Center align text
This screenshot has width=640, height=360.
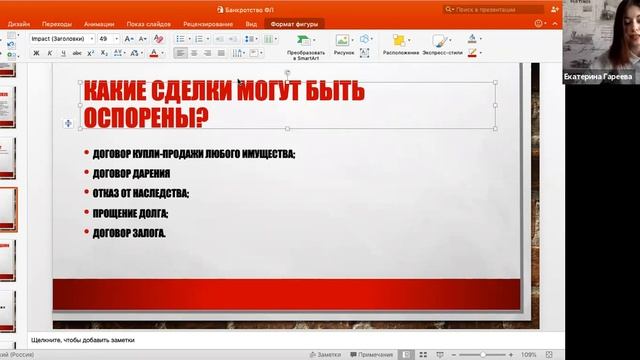point(194,53)
